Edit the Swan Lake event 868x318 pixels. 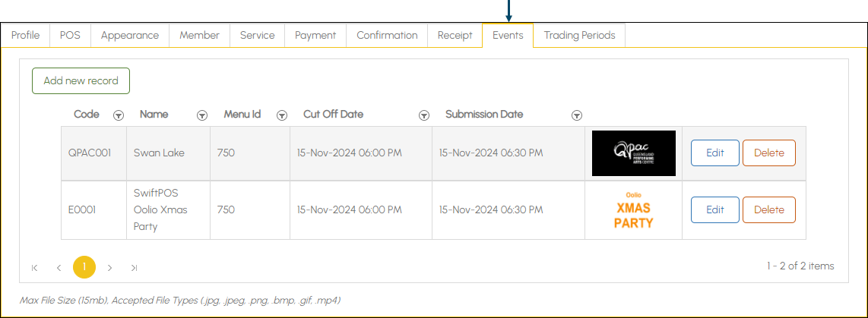[715, 153]
